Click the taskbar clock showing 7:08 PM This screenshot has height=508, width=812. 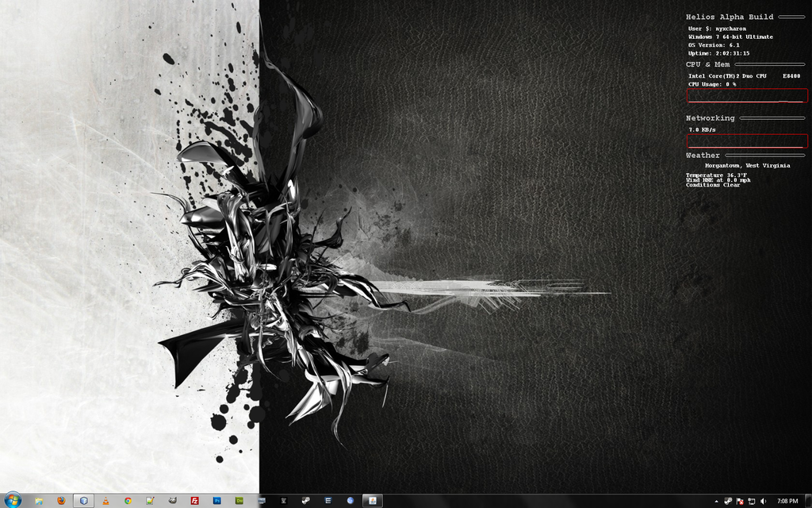click(x=787, y=500)
